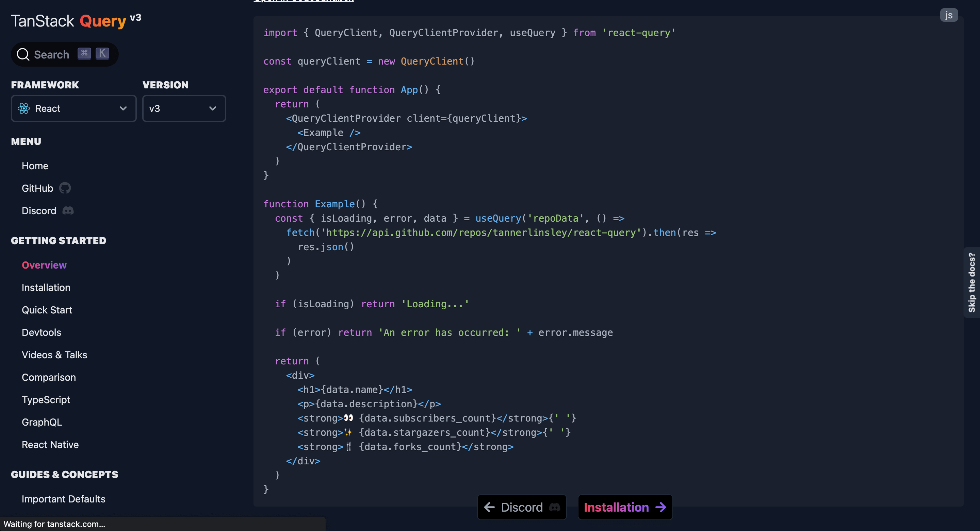
Task: Click the Discord icon in sidebar
Action: [69, 210]
